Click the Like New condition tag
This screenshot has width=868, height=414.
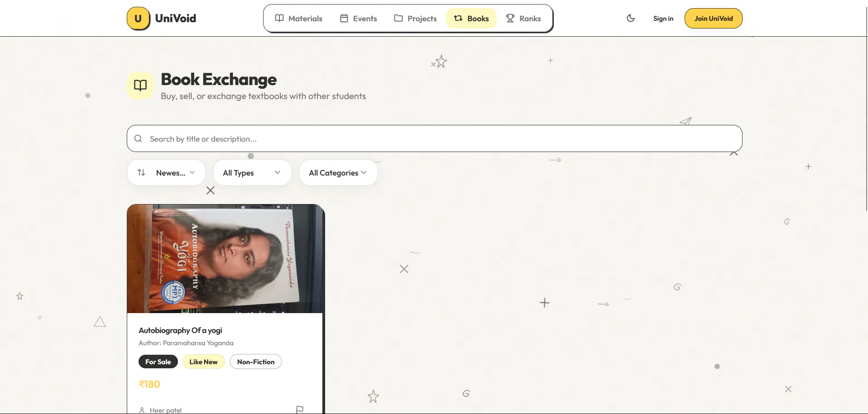pos(204,362)
